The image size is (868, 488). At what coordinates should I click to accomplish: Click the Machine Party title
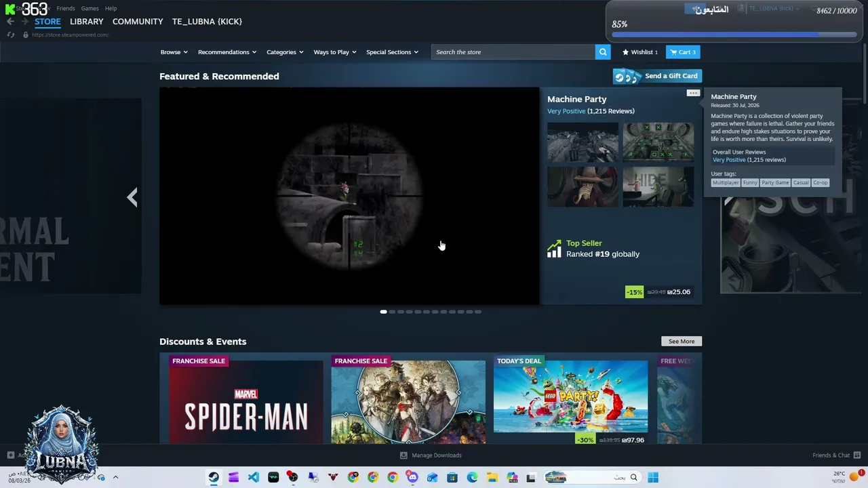577,100
